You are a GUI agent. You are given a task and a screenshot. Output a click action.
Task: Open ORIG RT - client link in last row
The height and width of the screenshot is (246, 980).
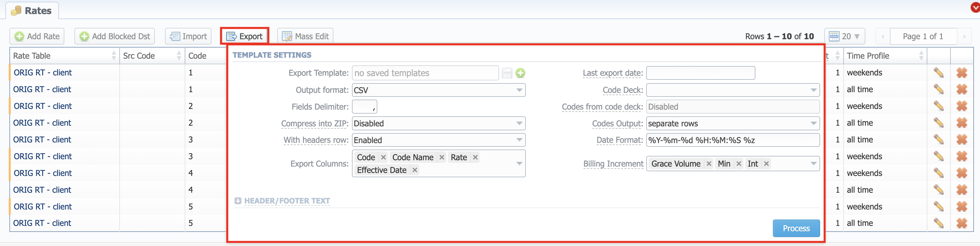[42, 223]
